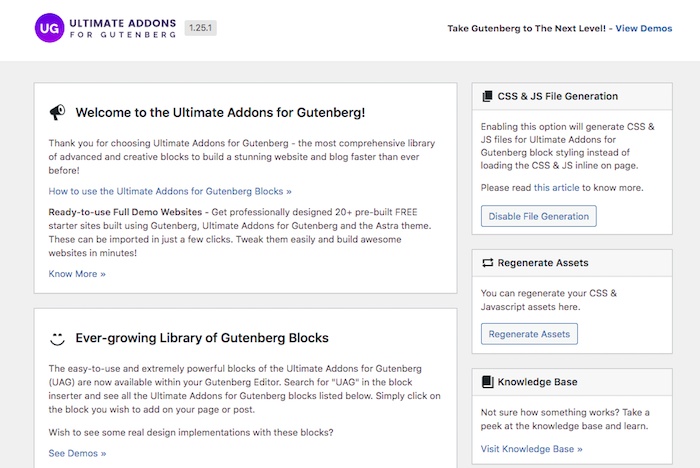
Task: Click the 'Regenerate Assets' panel title
Action: point(543,263)
